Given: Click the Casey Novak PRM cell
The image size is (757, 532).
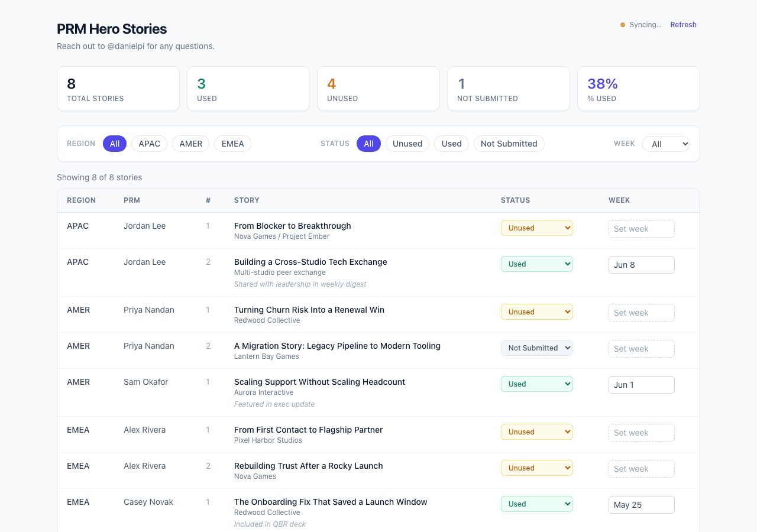Looking at the screenshot, I should (148, 502).
